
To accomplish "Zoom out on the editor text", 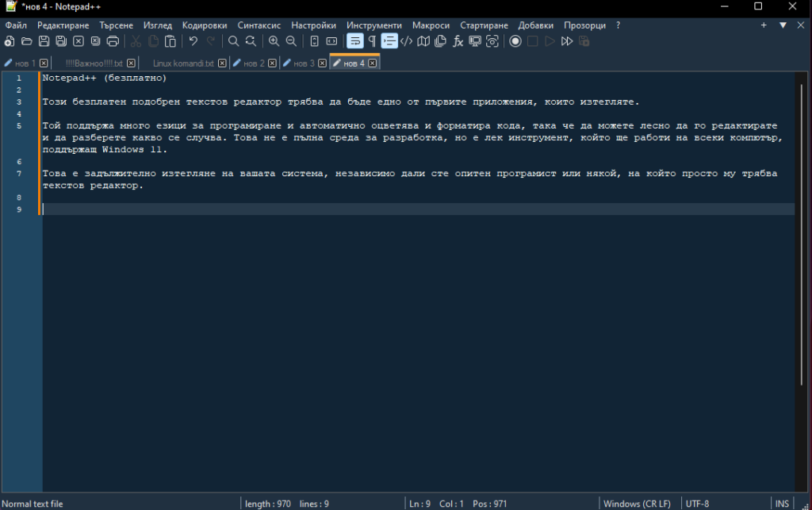I will point(291,41).
